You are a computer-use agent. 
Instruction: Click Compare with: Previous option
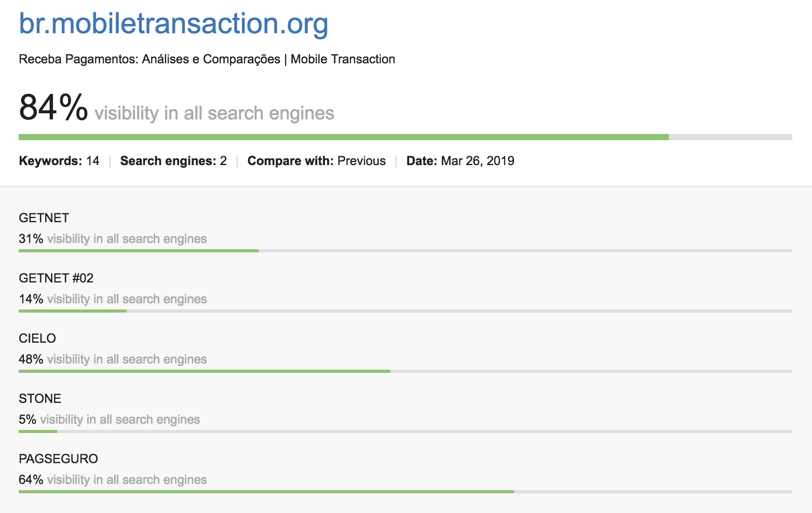point(316,161)
